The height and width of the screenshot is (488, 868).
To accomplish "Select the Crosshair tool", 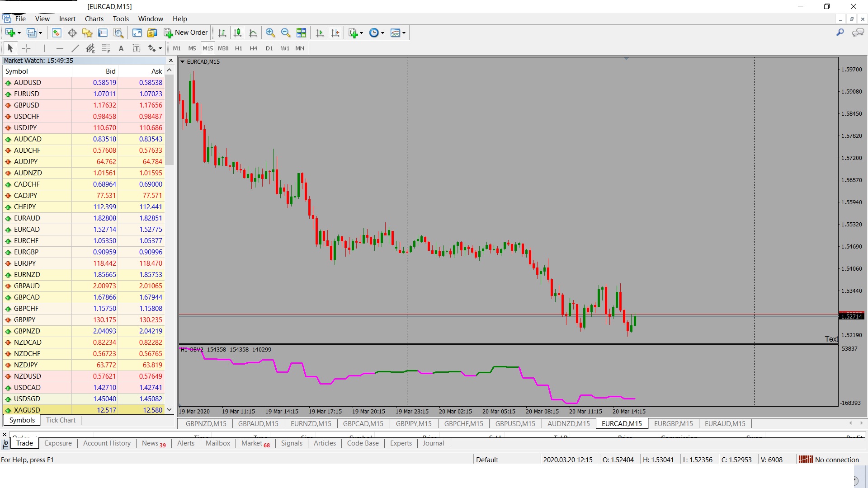I will [x=26, y=48].
